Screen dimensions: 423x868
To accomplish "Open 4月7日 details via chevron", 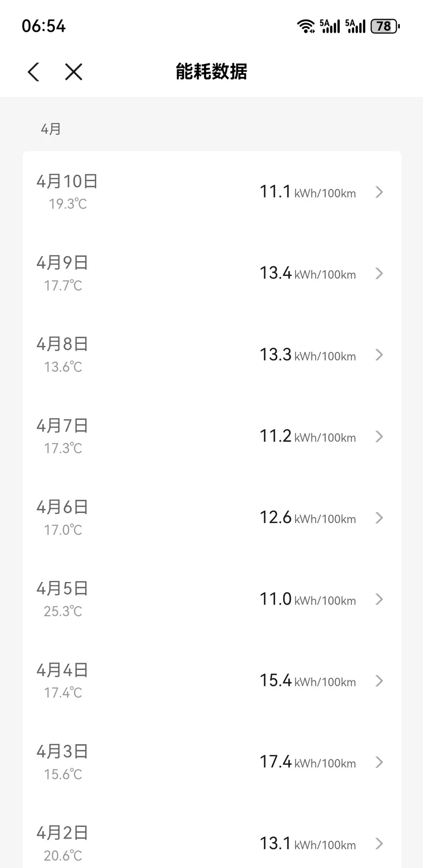I will coord(379,437).
